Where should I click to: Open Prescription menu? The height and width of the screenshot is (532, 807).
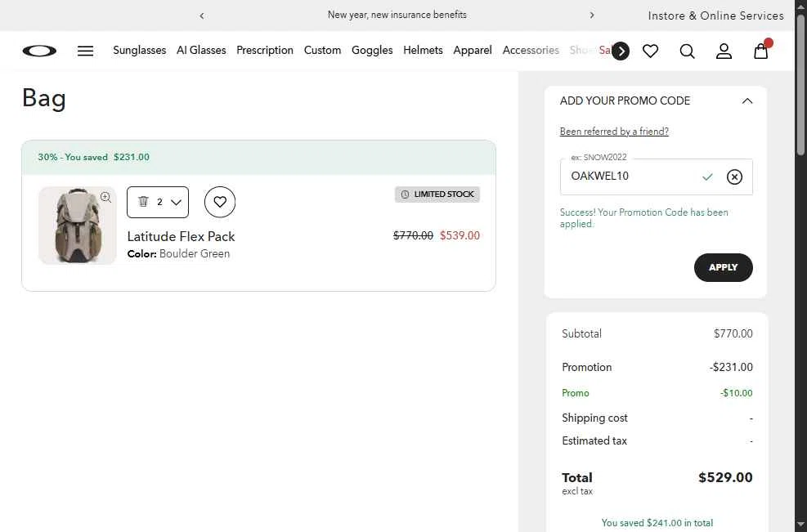[265, 50]
